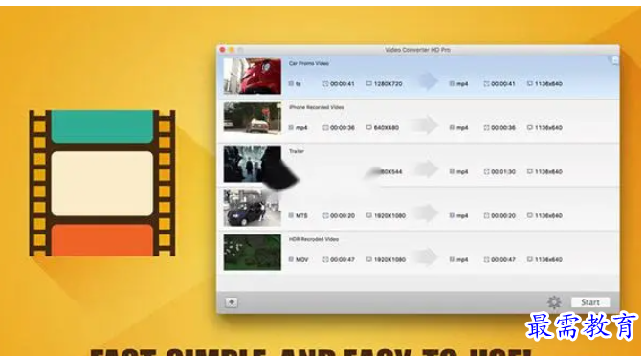
Task: Click the conversion arrow in iPhone Recorded row
Action: 425,124
